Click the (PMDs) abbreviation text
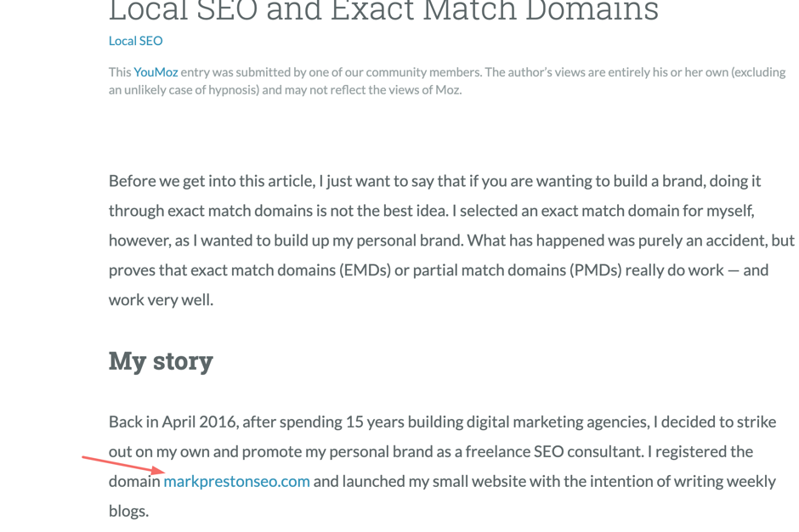This screenshot has height=532, width=799. 596,270
